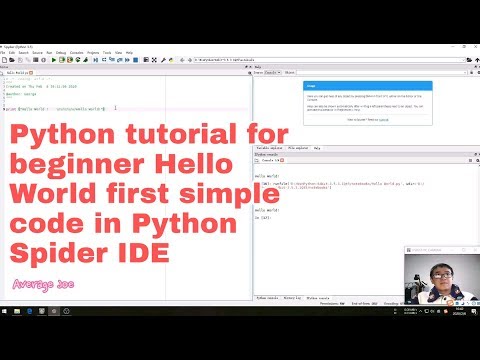This screenshot has height=360, width=480.
Task: Open File Explorer from taskbar
Action: point(17,311)
